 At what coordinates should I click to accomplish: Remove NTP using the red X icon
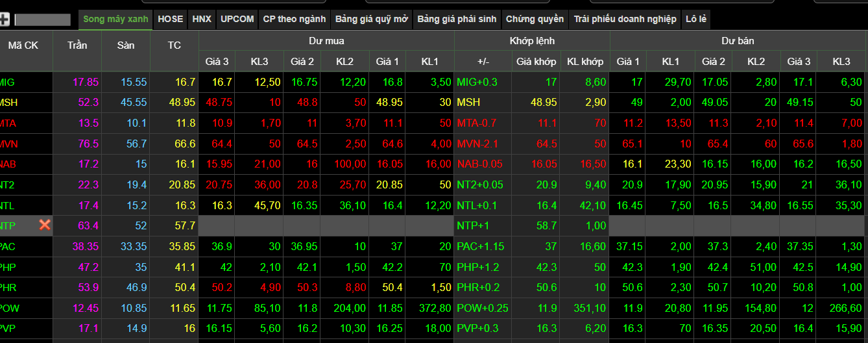[x=45, y=225]
